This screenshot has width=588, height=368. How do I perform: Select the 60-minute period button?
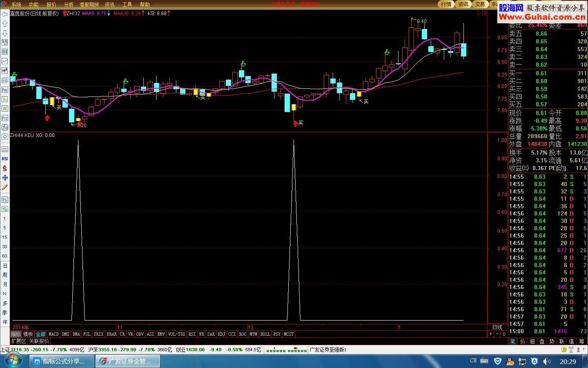click(5, 256)
